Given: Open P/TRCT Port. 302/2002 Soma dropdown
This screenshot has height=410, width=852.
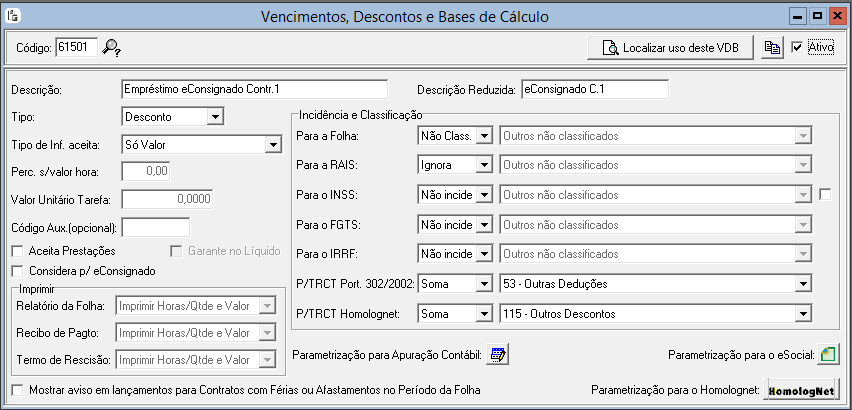Looking at the screenshot, I should pos(484,283).
